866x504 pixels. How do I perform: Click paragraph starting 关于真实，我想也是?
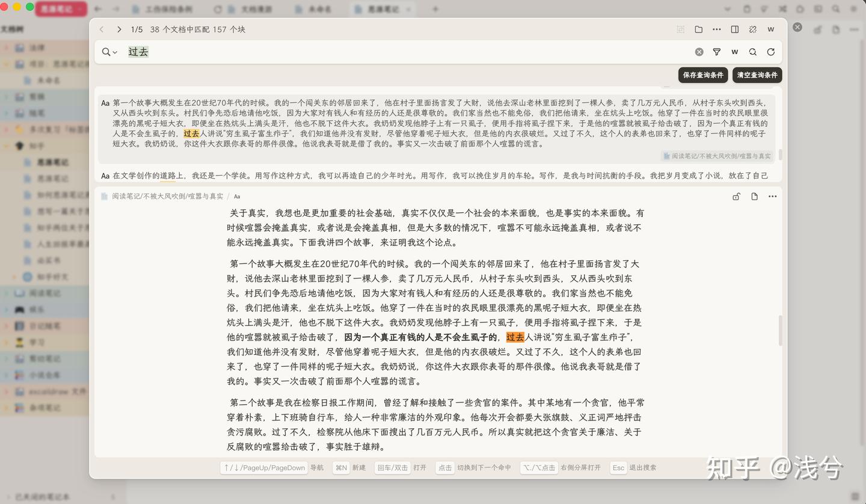pos(435,228)
